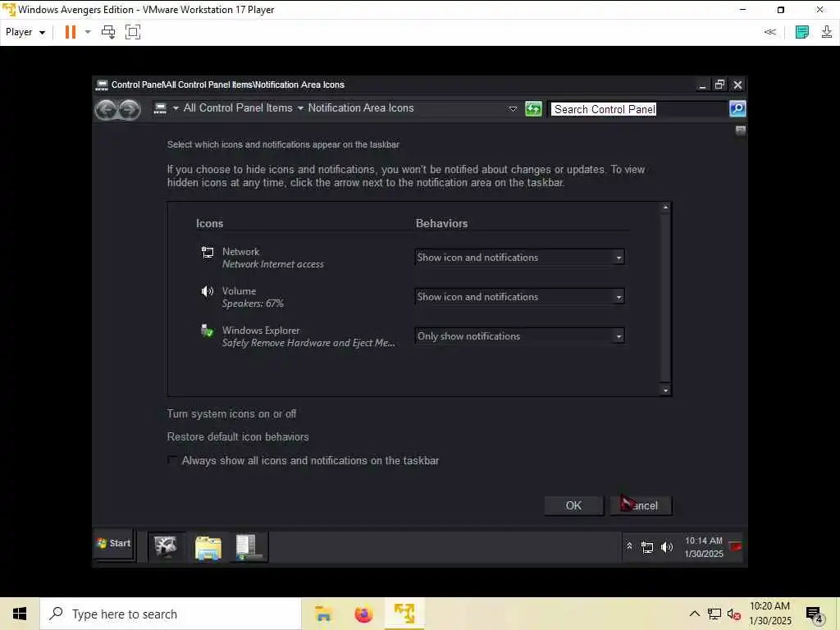Click the Control Panel address bar icon
This screenshot has height=630, width=840.
pos(160,108)
